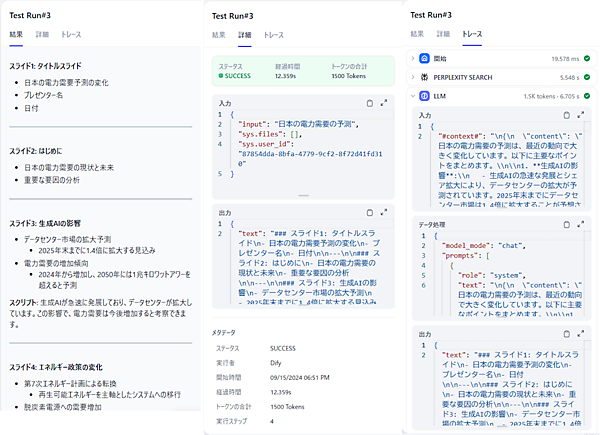Image resolution: width=600 pixels, height=435 pixels.
Task: Click the PERPLEXITY SEARCH node icon
Action: [425, 76]
